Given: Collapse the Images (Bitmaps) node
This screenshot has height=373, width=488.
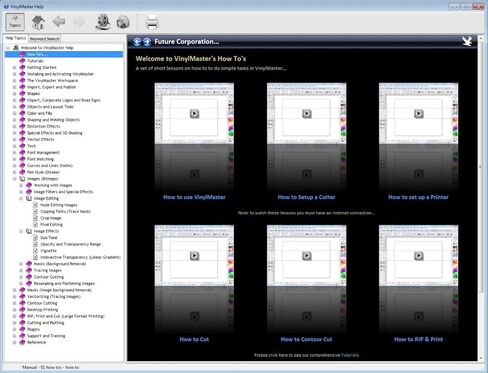Looking at the screenshot, I should coord(14,179).
